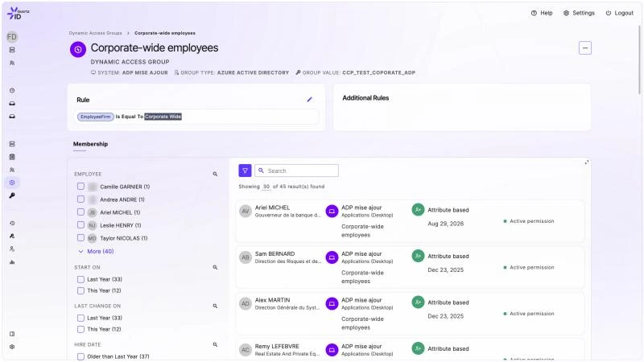Click the Logout text button
Screen dimensions: 644x362
click(624, 13)
